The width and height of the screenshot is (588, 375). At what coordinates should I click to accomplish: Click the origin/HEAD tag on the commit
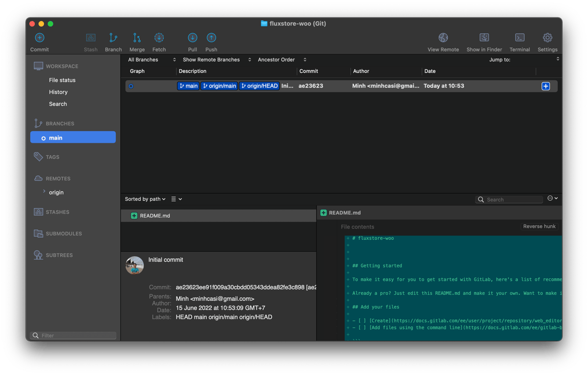tap(259, 86)
